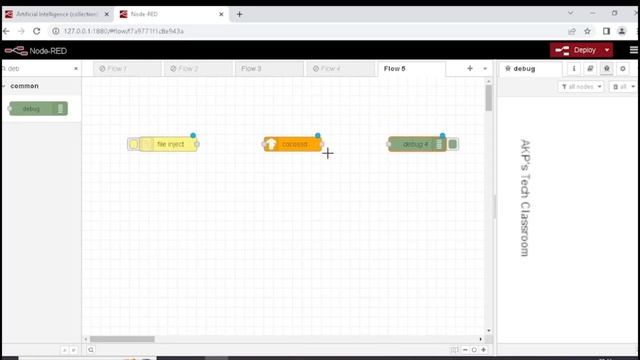Switch to the Flow 3 tab
The height and width of the screenshot is (360, 640).
coord(269,69)
